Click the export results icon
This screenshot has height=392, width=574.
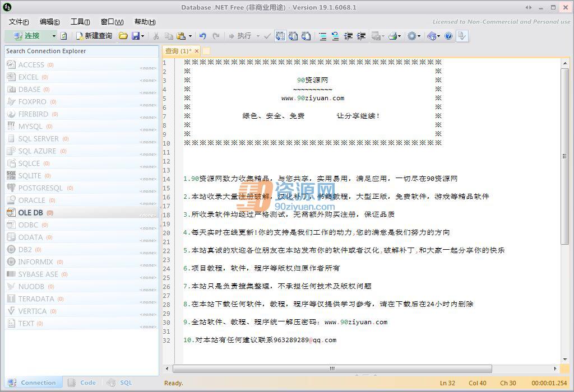[x=376, y=36]
